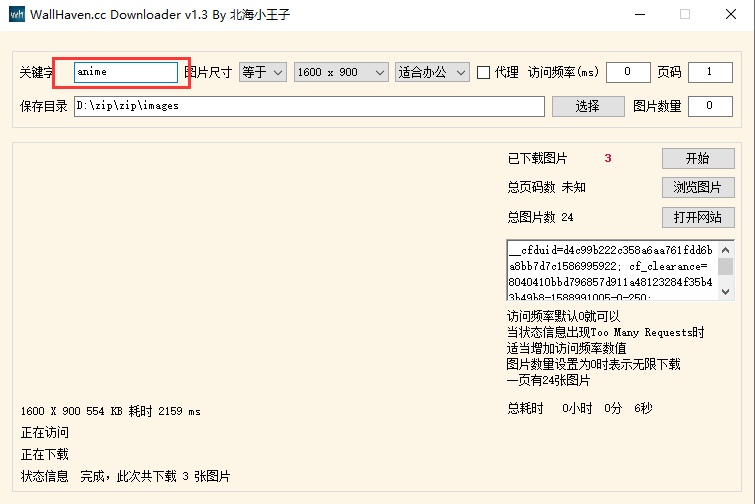
Task: Click inside the cookie text box
Action: coord(612,271)
